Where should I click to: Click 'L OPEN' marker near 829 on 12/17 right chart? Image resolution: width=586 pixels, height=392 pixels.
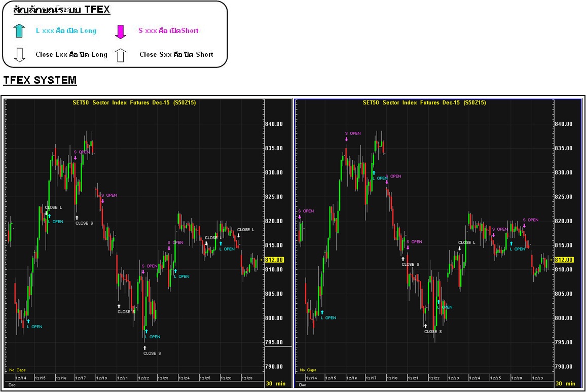pos(380,178)
